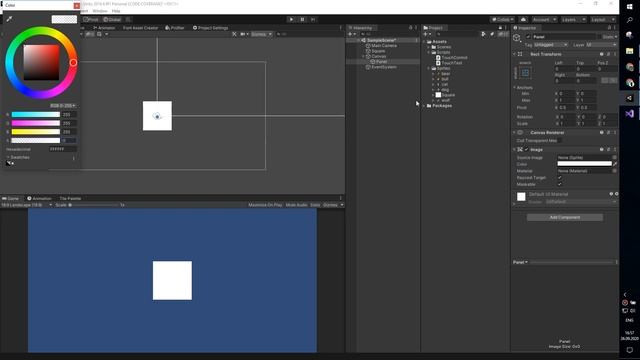
Task: Click the Add Component button
Action: (564, 218)
